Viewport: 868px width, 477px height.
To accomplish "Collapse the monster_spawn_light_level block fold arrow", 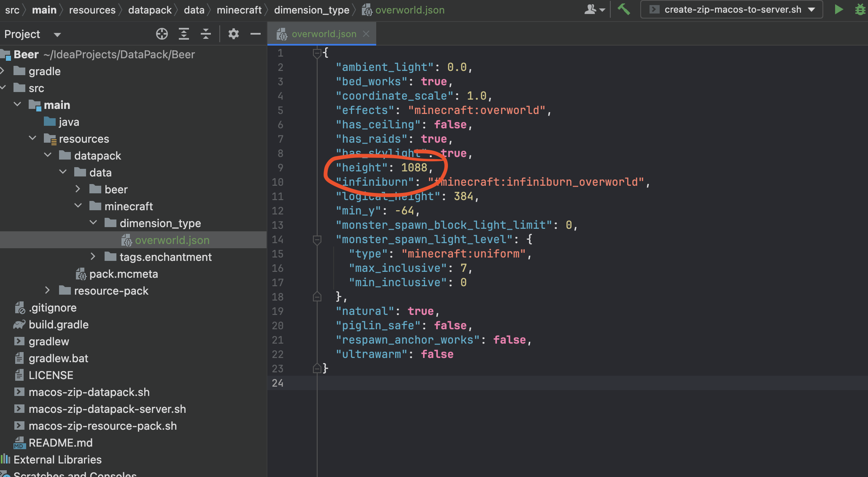I will click(x=317, y=239).
